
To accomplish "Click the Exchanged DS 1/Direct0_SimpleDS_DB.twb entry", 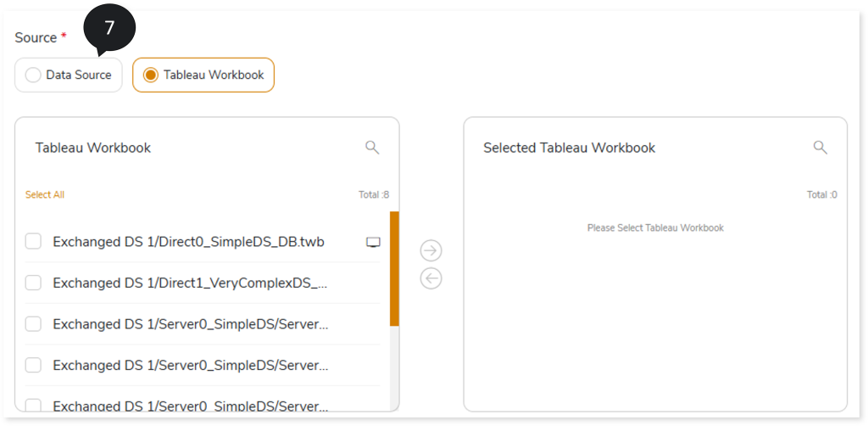I will (189, 242).
